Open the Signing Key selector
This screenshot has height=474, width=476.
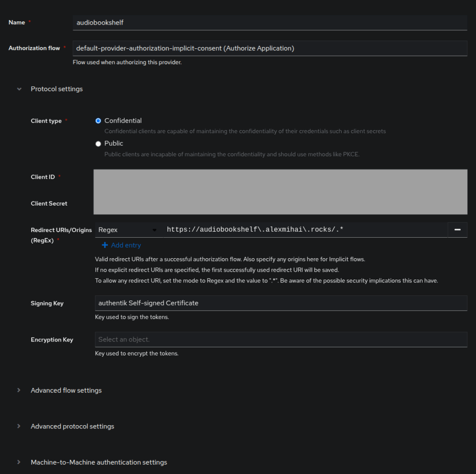pyautogui.click(x=281, y=303)
